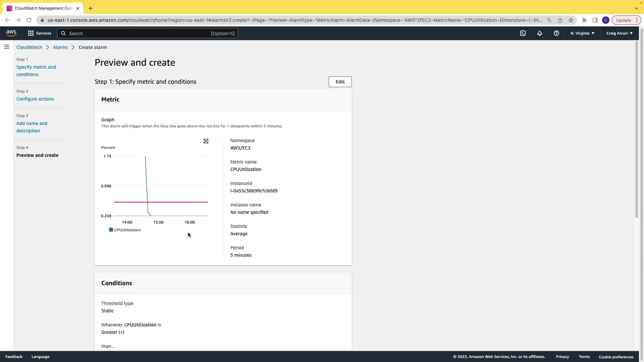Open the help question mark icon
The image size is (644, 362).
coord(556,33)
